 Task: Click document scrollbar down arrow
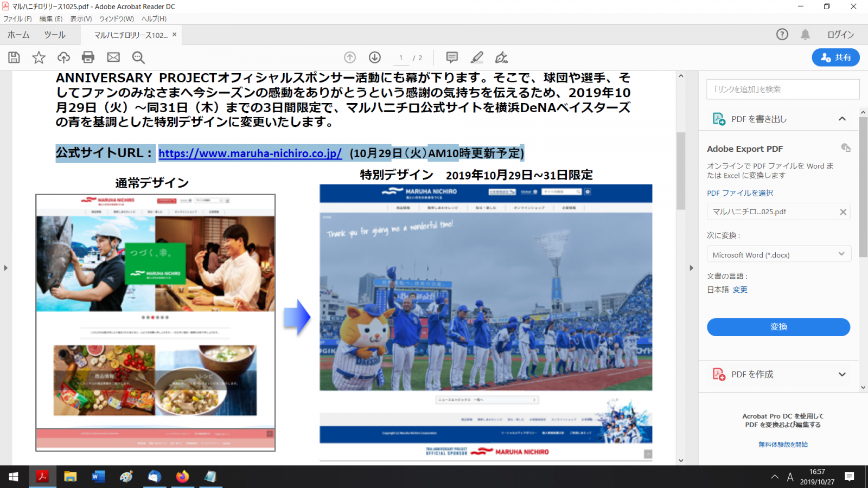(x=681, y=460)
